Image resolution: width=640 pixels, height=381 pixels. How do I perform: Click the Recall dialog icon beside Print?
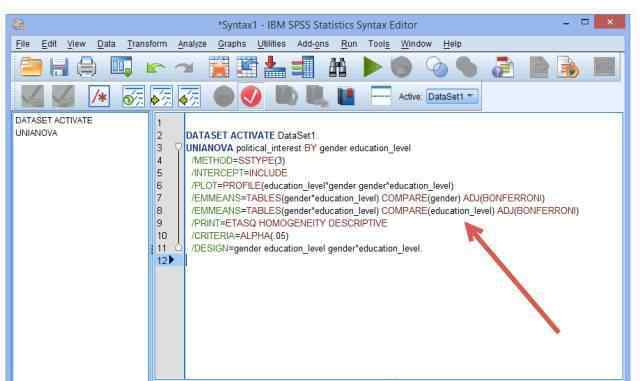(122, 67)
